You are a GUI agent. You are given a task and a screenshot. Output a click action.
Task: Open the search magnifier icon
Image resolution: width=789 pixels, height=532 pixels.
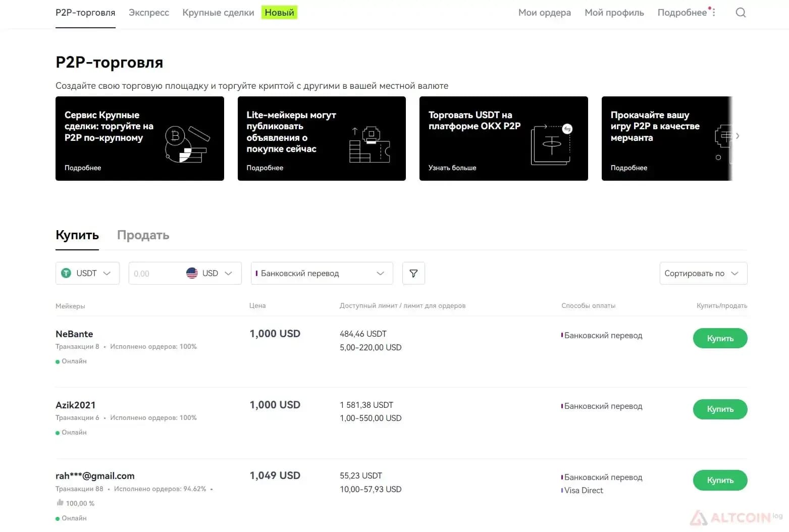click(741, 13)
